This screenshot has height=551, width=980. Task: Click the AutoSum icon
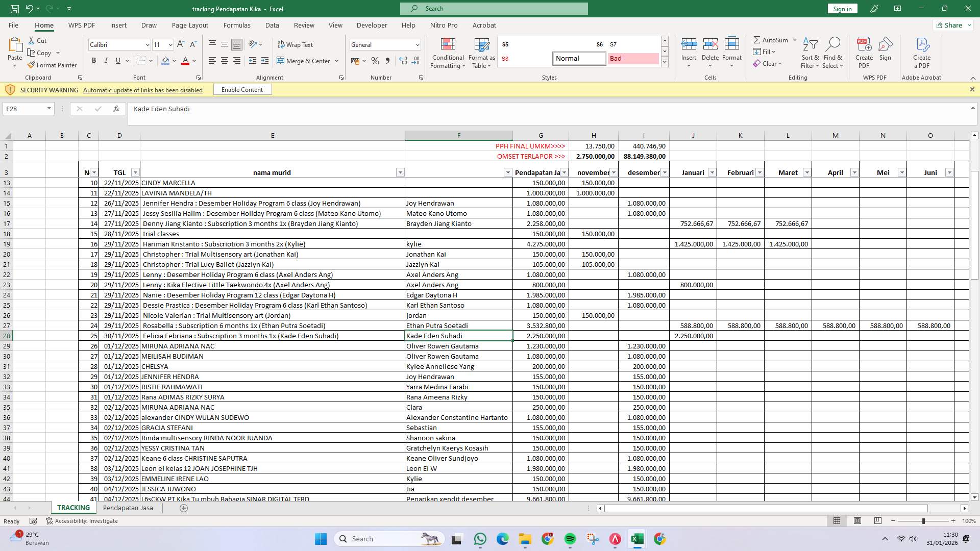(x=759, y=40)
